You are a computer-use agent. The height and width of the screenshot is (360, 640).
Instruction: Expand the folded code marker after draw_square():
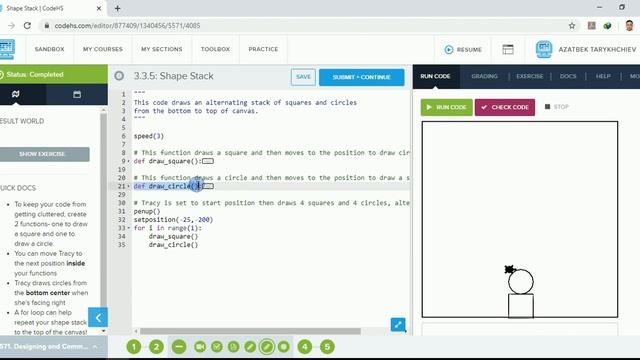(208, 161)
